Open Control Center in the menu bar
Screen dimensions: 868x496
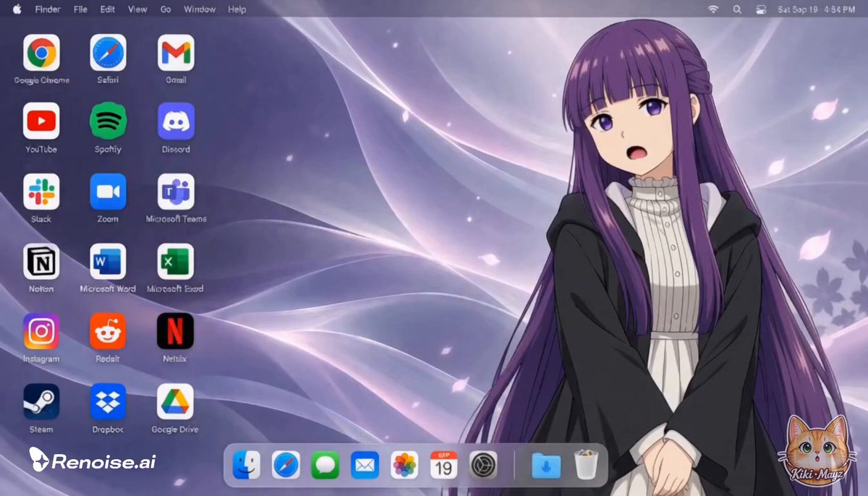coord(760,9)
